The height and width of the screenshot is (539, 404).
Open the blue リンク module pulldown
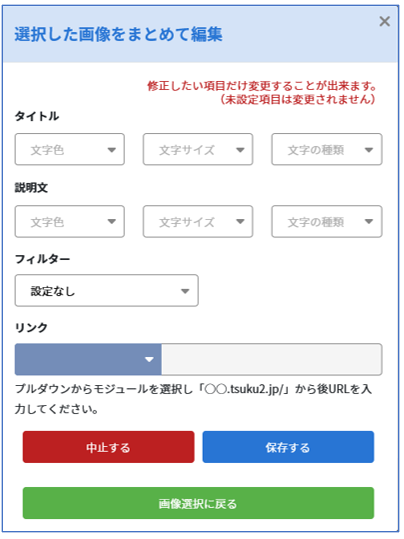[88, 359]
